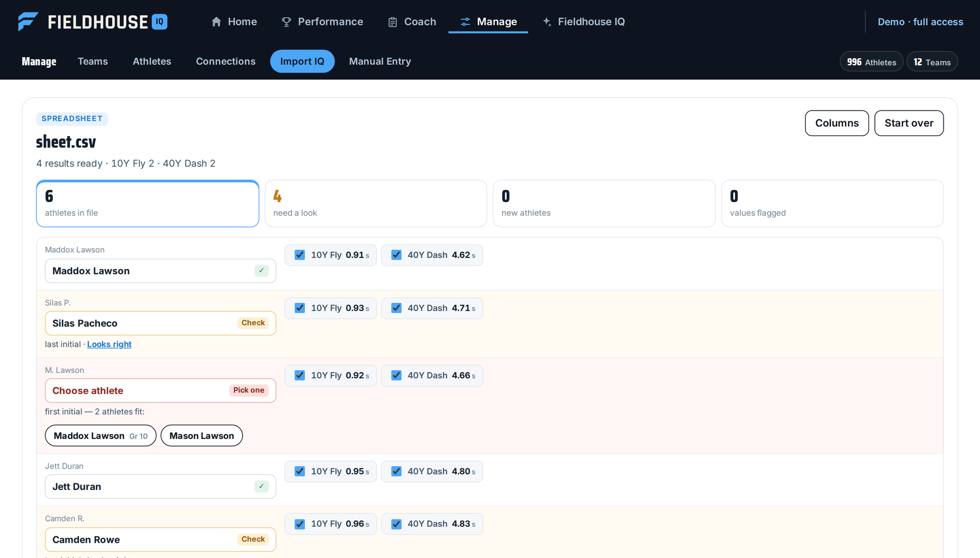Open the Choose athlete selector

[160, 390]
